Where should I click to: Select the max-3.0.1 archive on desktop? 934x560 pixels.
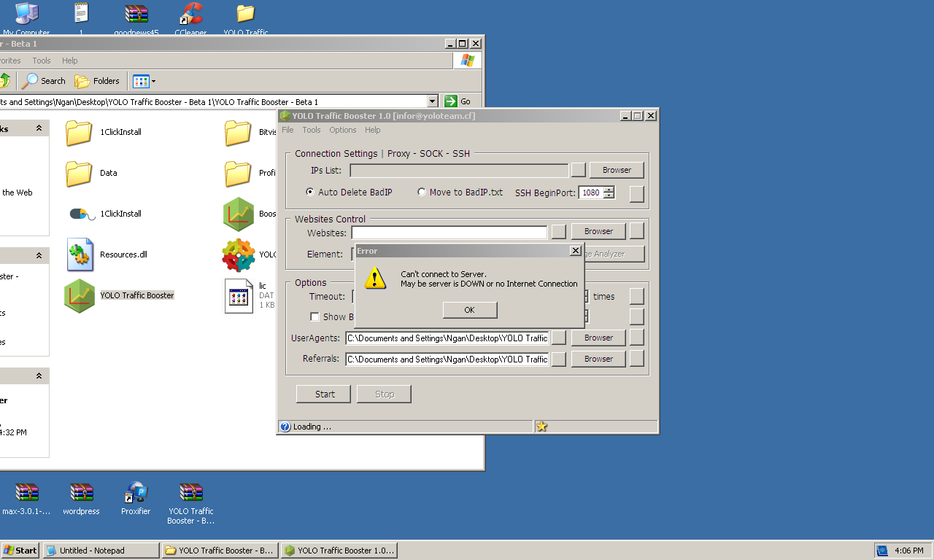pyautogui.click(x=26, y=493)
